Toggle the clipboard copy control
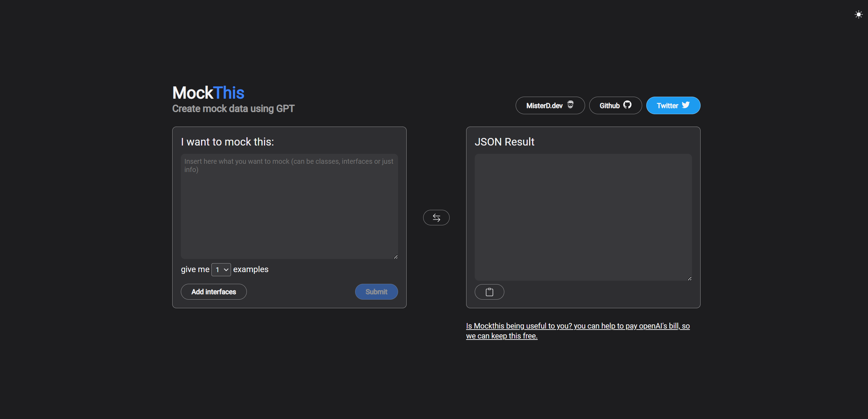This screenshot has height=419, width=868. click(490, 292)
